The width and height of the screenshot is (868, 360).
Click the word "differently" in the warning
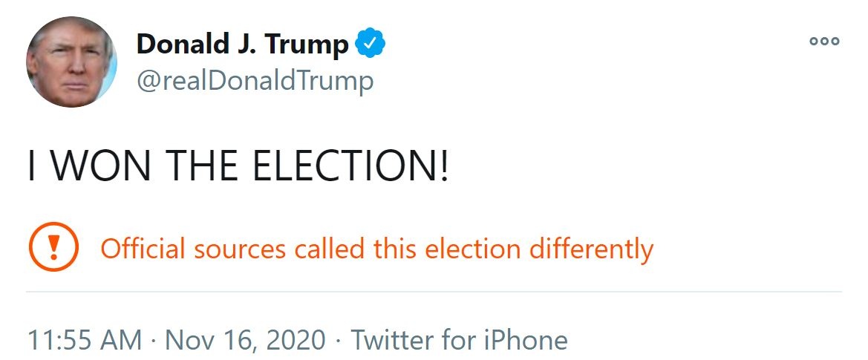591,249
